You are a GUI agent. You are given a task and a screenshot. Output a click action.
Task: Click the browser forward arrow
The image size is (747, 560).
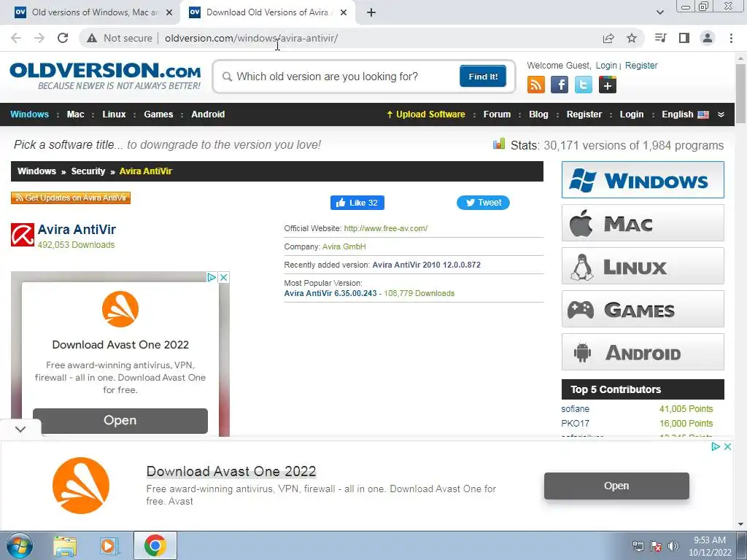click(x=39, y=38)
